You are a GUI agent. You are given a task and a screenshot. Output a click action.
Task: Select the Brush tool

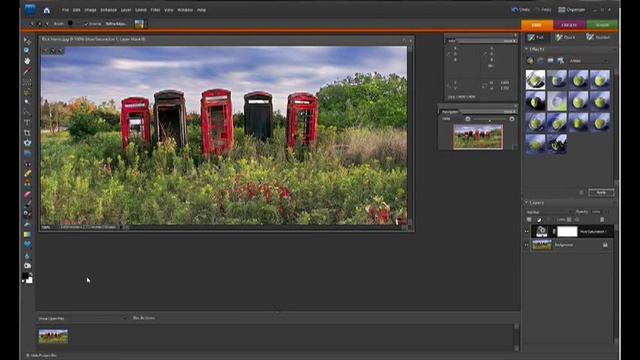(27, 204)
